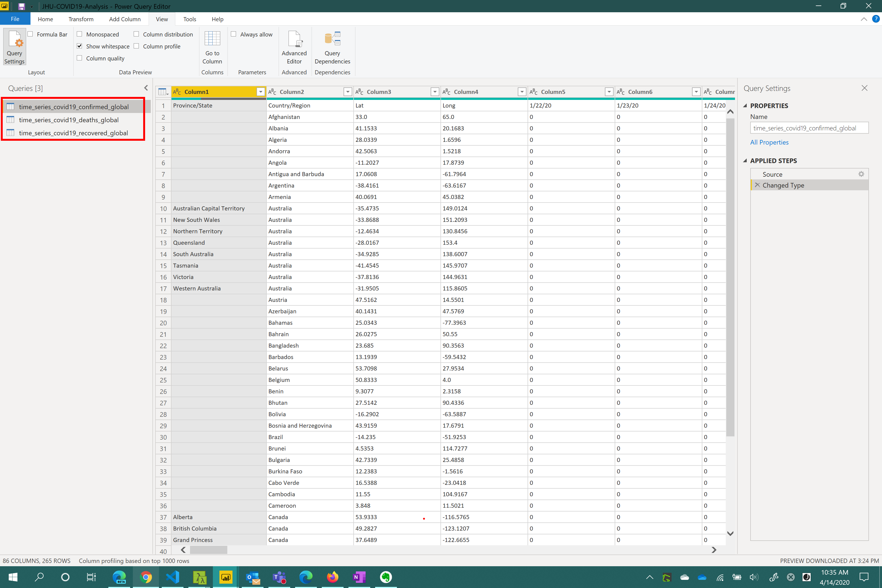Toggle the Query Settings pane button
Screen dimensions: 882x588
(x=15, y=47)
